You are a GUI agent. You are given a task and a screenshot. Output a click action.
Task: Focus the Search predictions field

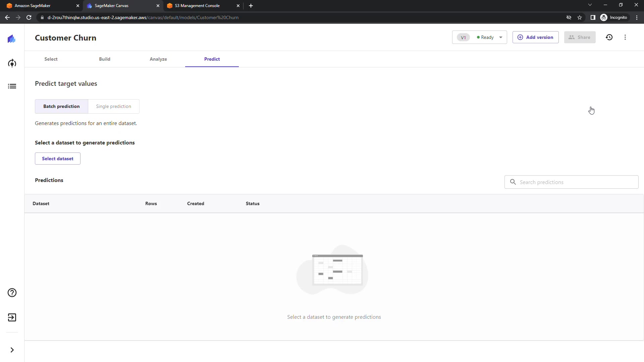pos(575,182)
